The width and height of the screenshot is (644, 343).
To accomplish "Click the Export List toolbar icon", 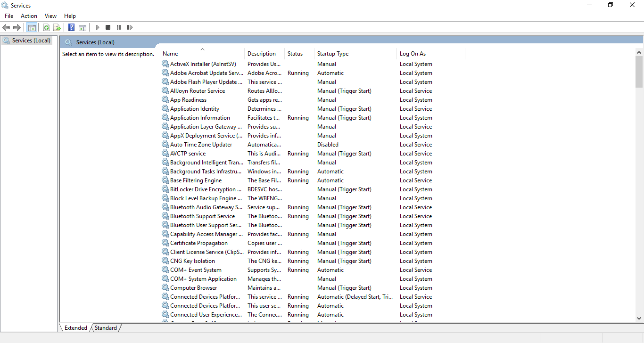I will 57,28.
